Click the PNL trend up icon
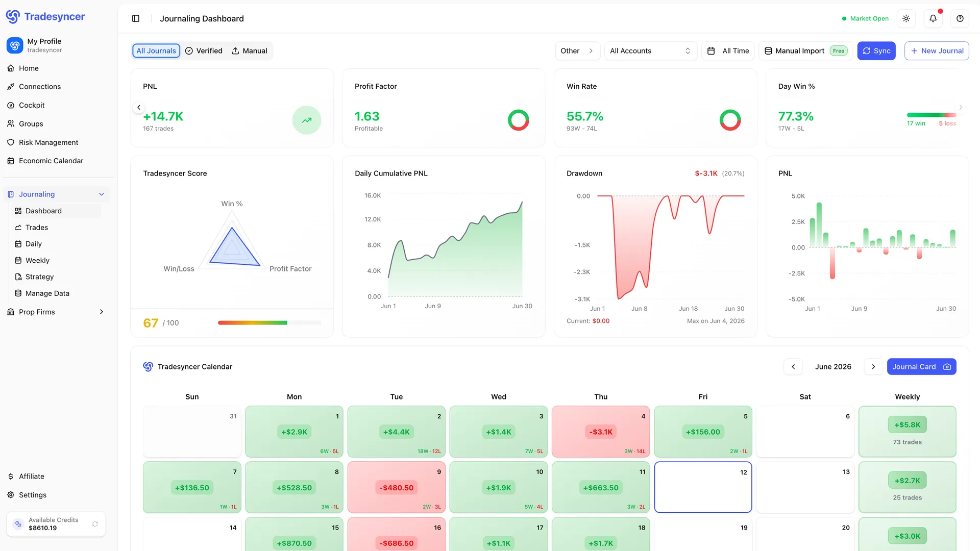 click(307, 120)
